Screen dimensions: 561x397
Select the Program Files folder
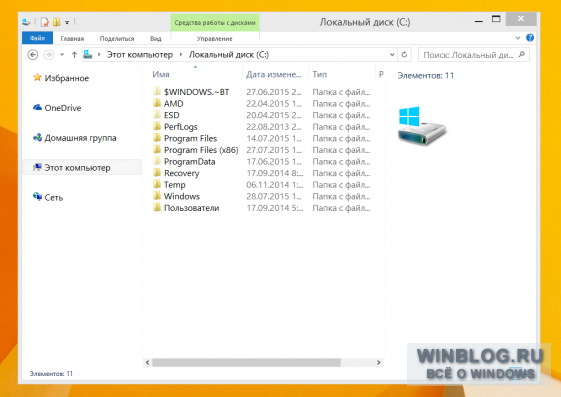pos(190,138)
